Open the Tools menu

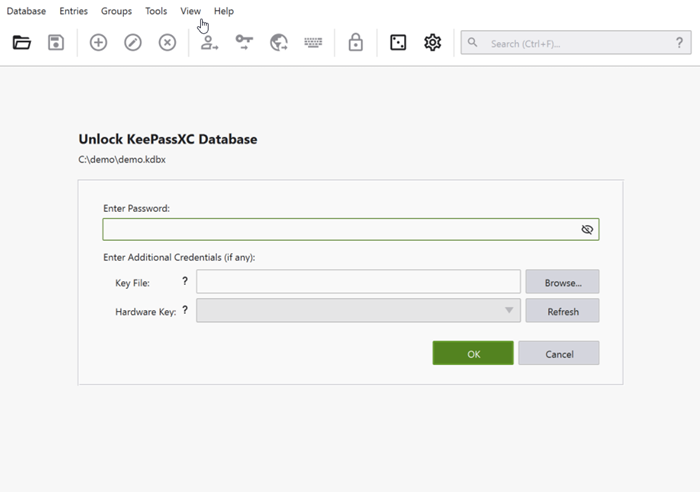coord(156,11)
